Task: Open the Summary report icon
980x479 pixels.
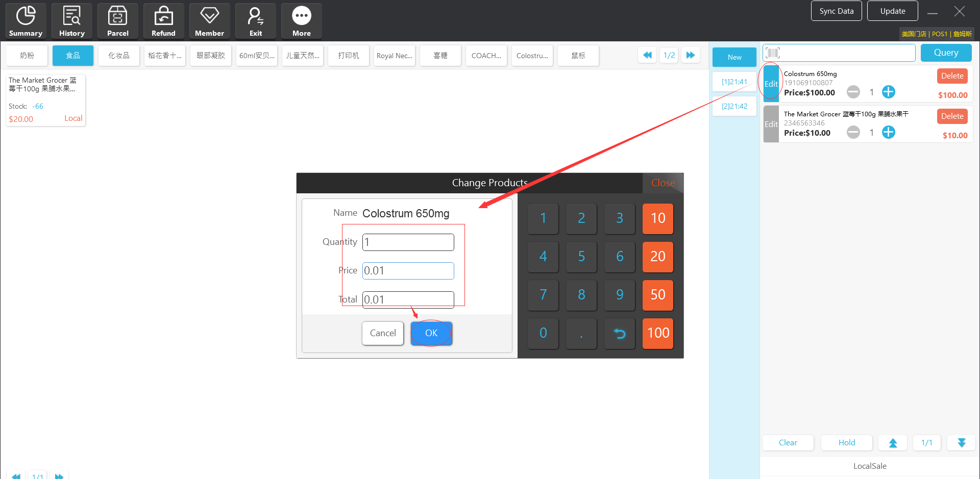Action: click(26, 21)
